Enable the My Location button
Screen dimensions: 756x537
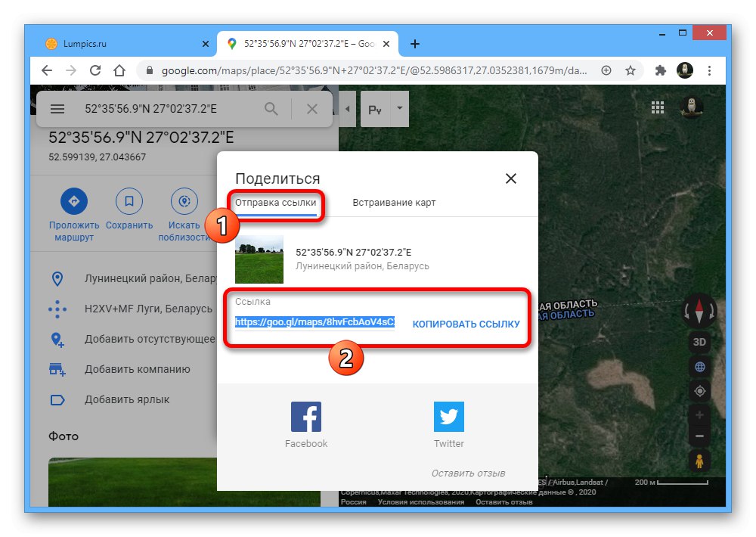tap(699, 390)
